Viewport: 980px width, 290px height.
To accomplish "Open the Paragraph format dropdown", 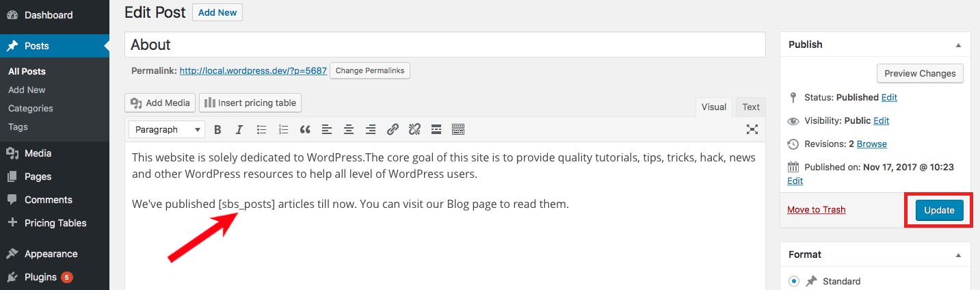I will tap(167, 129).
